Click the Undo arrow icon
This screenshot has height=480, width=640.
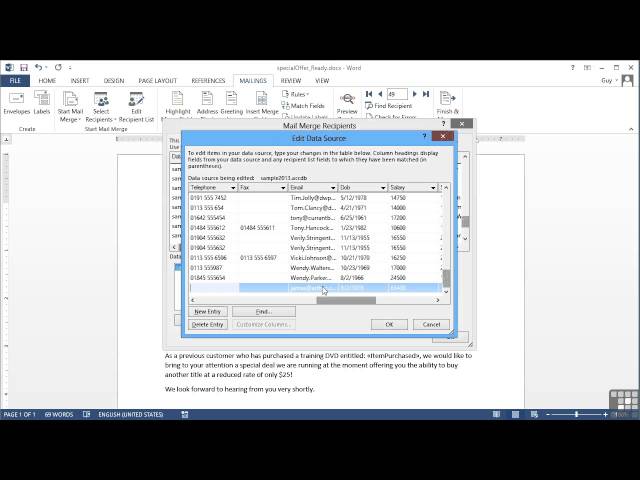click(x=38, y=67)
